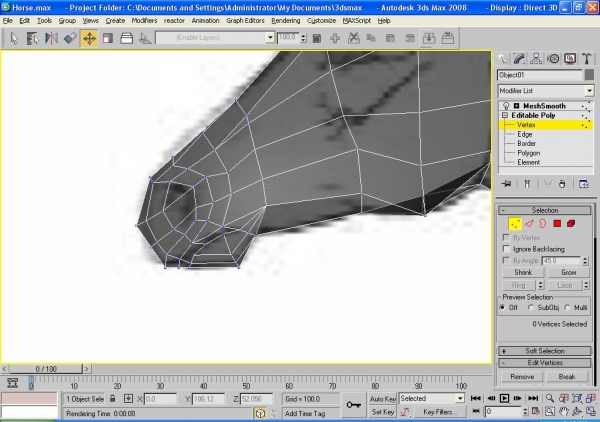Open the Align tool icon beside layer dropdown
600x422 pixels.
145,38
